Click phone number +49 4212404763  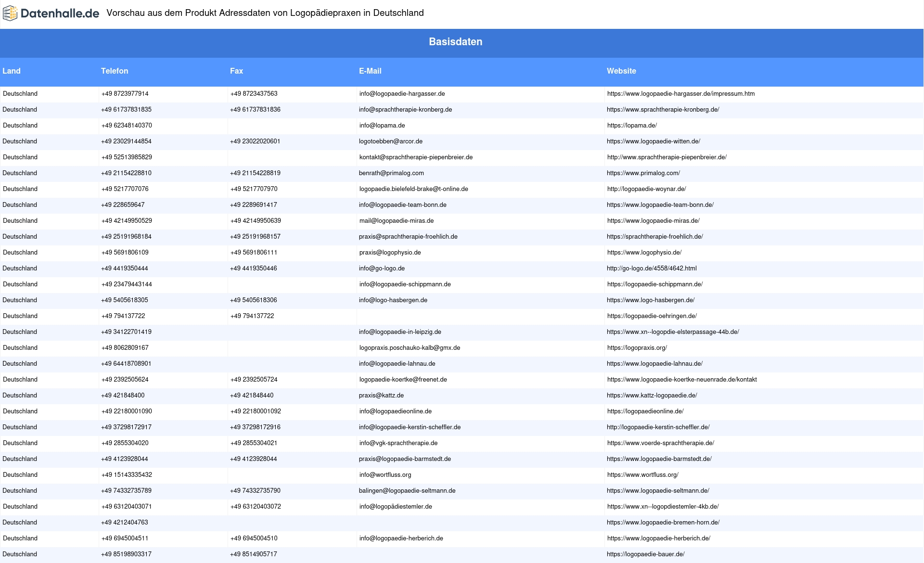(125, 523)
